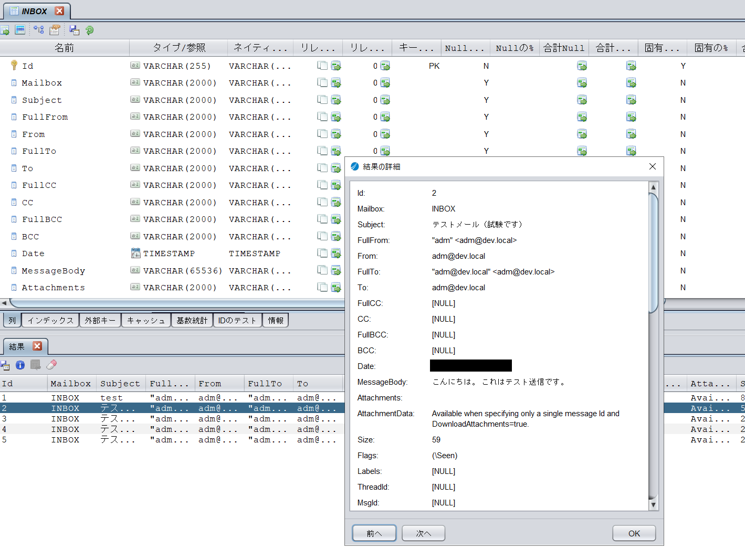The image size is (745, 560).
Task: Select the result row with subject test
Action: click(x=172, y=398)
